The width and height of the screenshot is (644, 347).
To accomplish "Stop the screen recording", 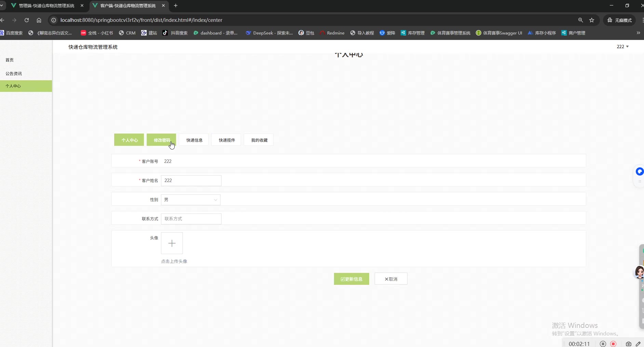I will (614, 344).
